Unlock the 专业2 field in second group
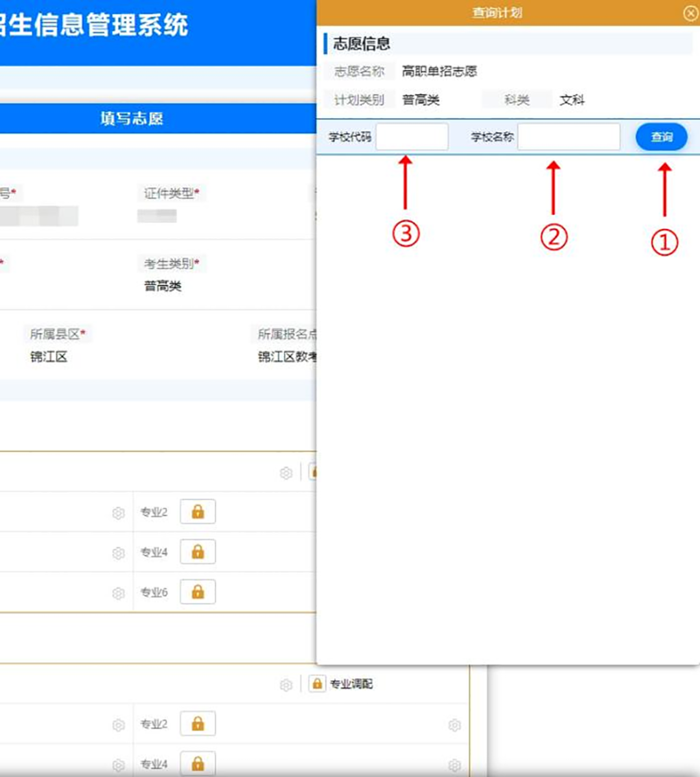 pyautogui.click(x=197, y=723)
